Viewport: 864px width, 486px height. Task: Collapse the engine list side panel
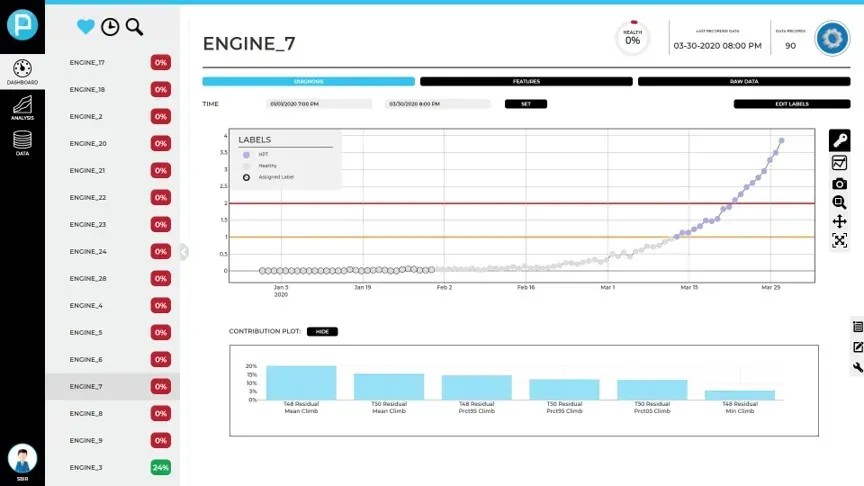(184, 252)
